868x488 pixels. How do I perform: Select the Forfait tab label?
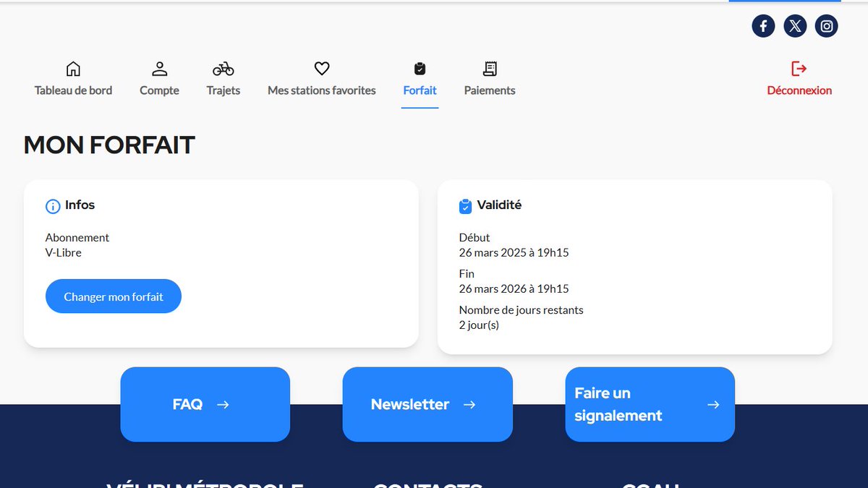pyautogui.click(x=420, y=90)
